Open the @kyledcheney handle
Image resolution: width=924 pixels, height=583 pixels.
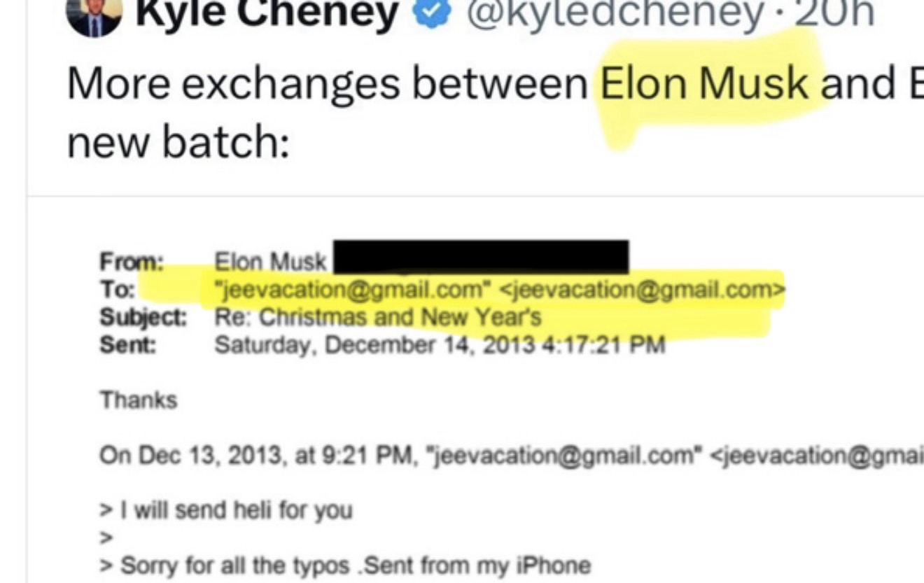(x=614, y=13)
